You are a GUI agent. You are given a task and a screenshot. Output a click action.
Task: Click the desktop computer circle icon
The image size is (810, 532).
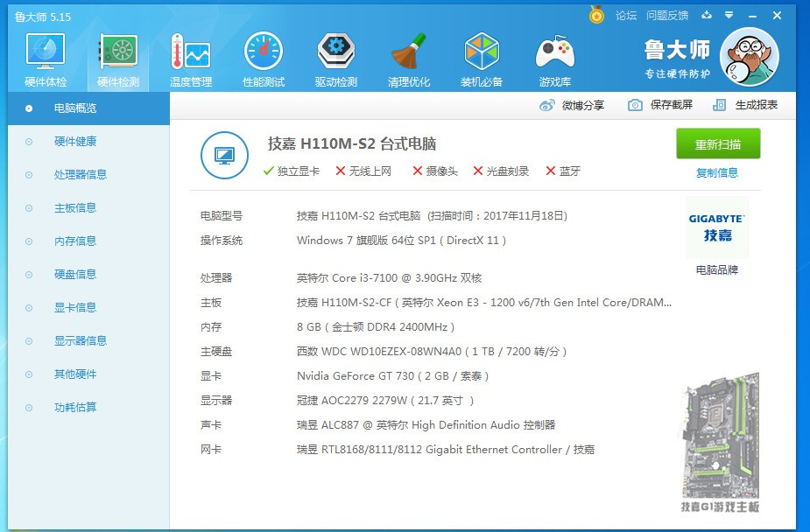click(x=224, y=156)
